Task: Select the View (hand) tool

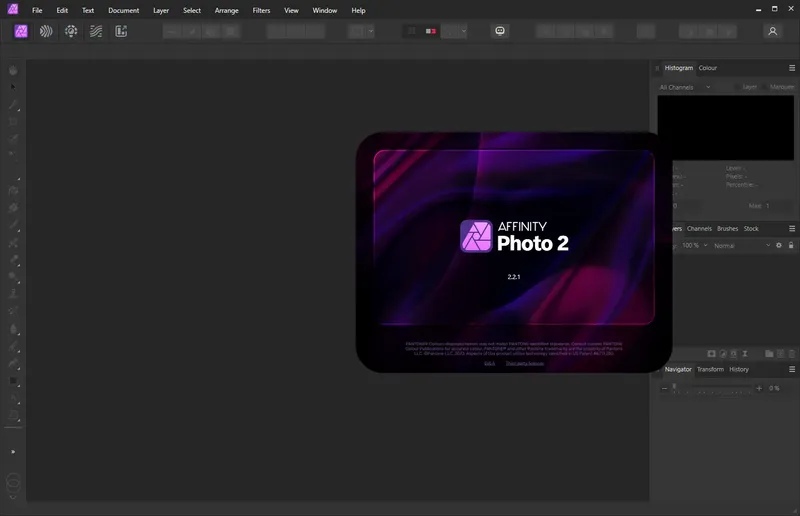Action: click(14, 70)
